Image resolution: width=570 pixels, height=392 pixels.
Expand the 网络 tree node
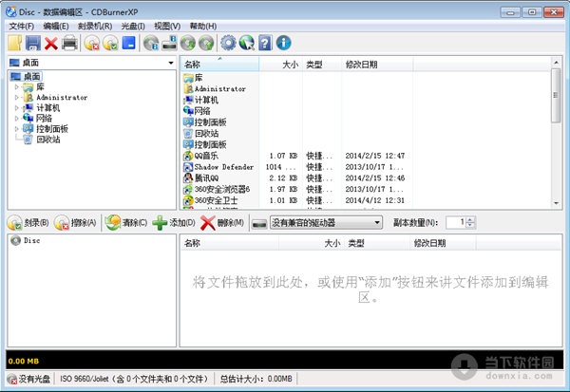[16, 119]
